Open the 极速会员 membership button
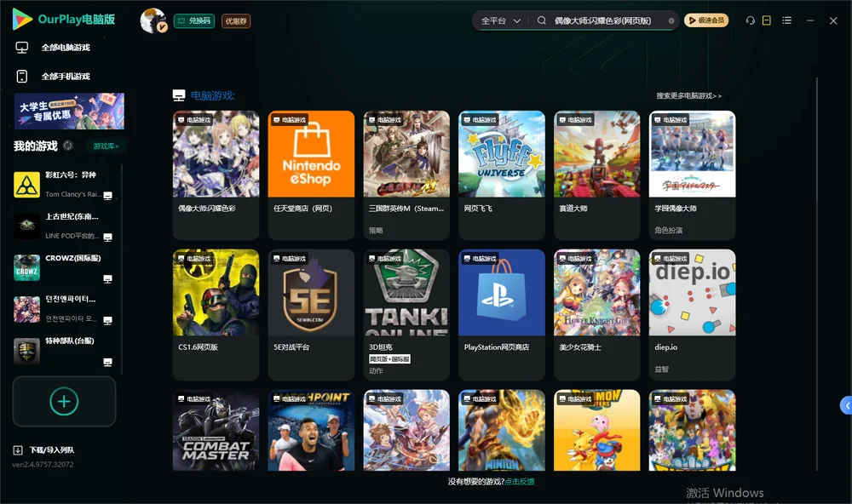The width and height of the screenshot is (852, 504). tap(705, 20)
